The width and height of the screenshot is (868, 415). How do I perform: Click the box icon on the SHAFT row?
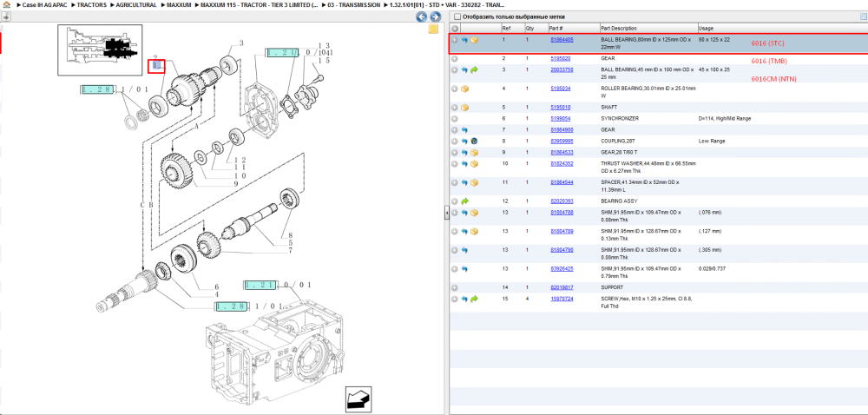click(465, 108)
